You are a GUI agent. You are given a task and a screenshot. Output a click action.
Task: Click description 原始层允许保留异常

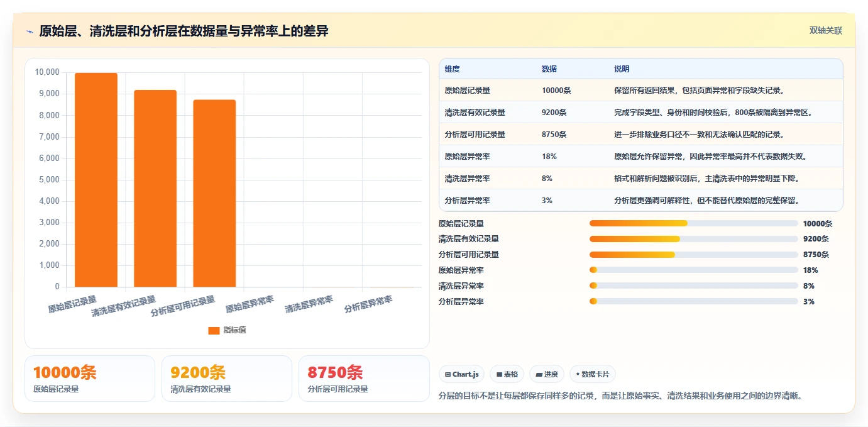click(710, 157)
